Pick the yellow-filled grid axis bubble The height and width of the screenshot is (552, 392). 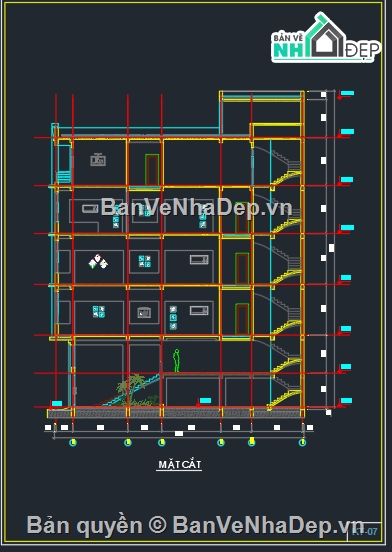251,442
